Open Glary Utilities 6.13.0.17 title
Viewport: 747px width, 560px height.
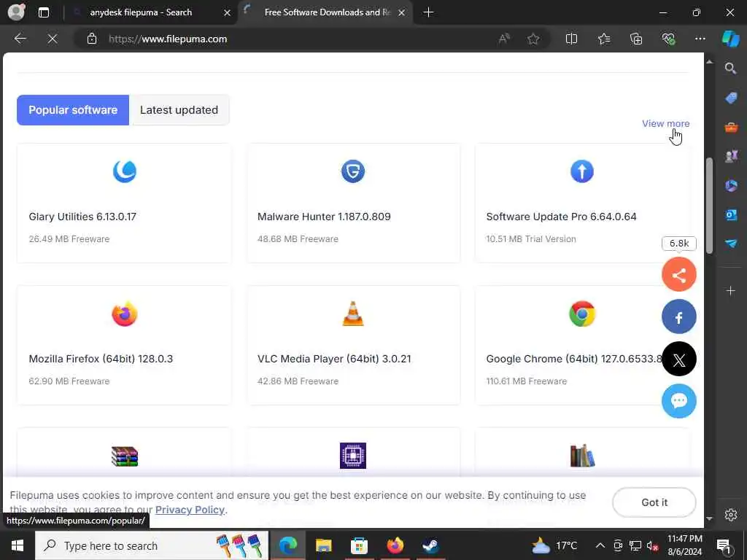tap(82, 217)
